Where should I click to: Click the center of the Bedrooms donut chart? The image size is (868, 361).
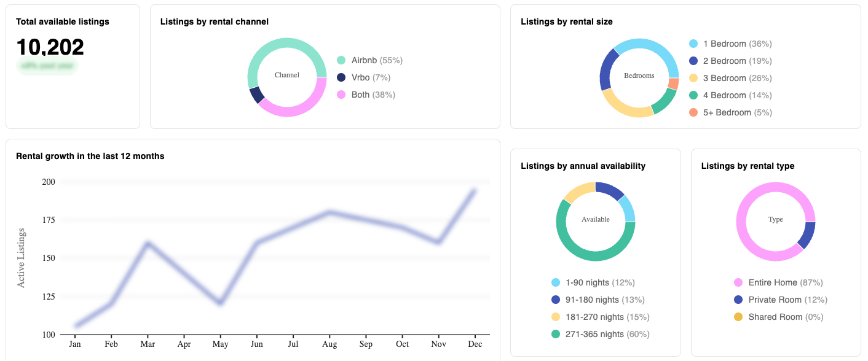click(639, 76)
